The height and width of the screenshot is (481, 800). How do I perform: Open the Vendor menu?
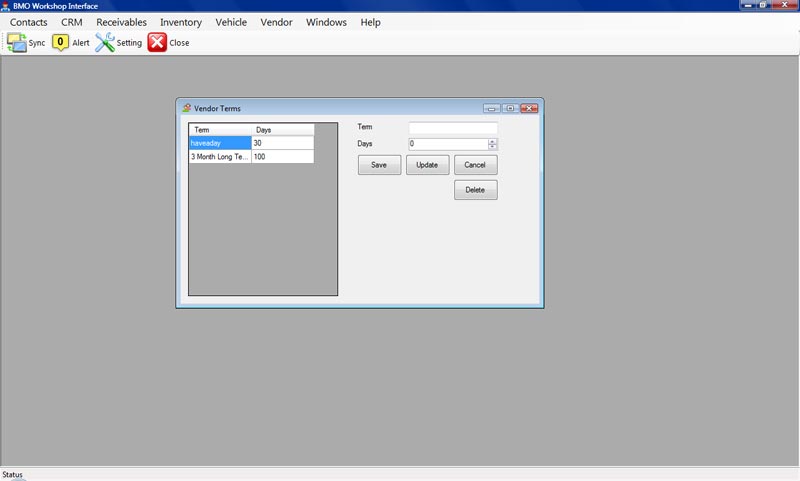click(277, 22)
